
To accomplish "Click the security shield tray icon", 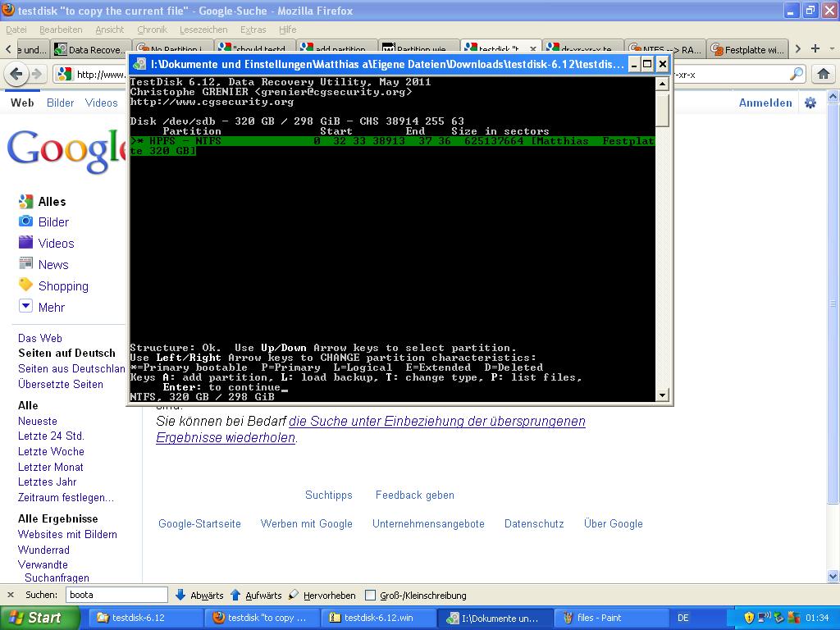I will pos(749,618).
